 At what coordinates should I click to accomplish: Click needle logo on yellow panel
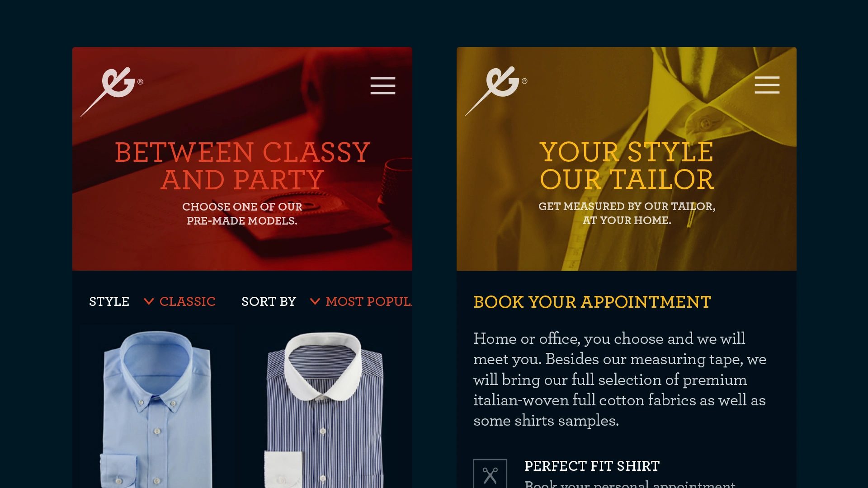[x=496, y=91]
